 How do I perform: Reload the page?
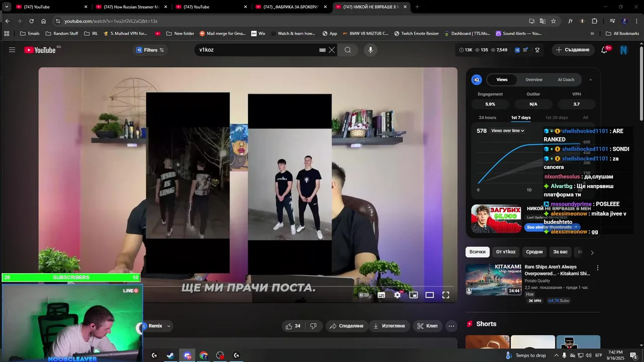click(x=31, y=21)
